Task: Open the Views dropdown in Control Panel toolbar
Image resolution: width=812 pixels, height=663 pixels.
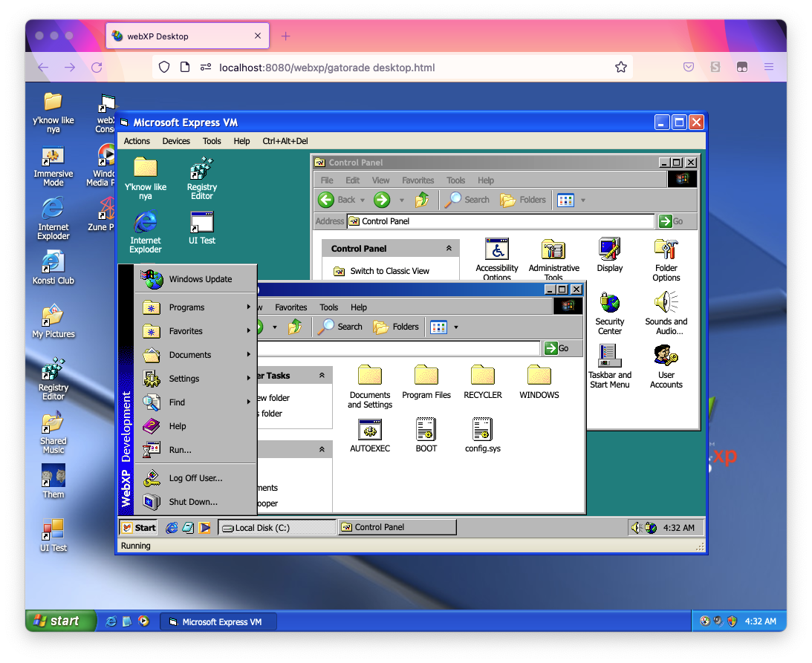Action: pos(582,200)
